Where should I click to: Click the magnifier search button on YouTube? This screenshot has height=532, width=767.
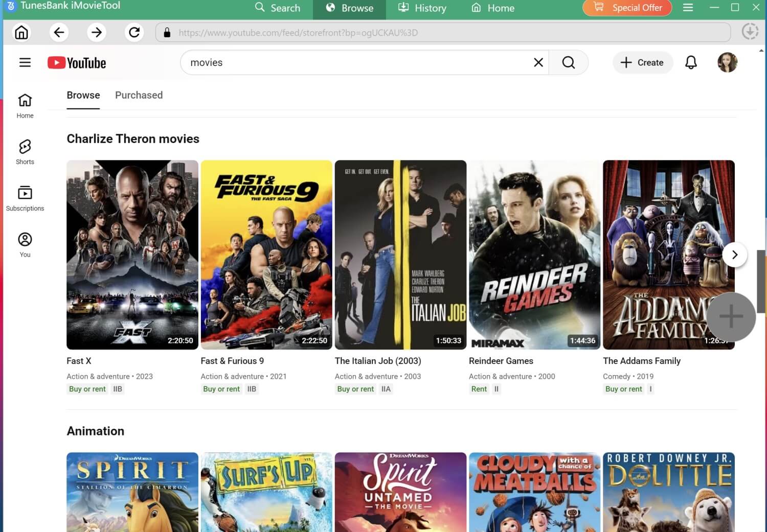click(x=568, y=62)
